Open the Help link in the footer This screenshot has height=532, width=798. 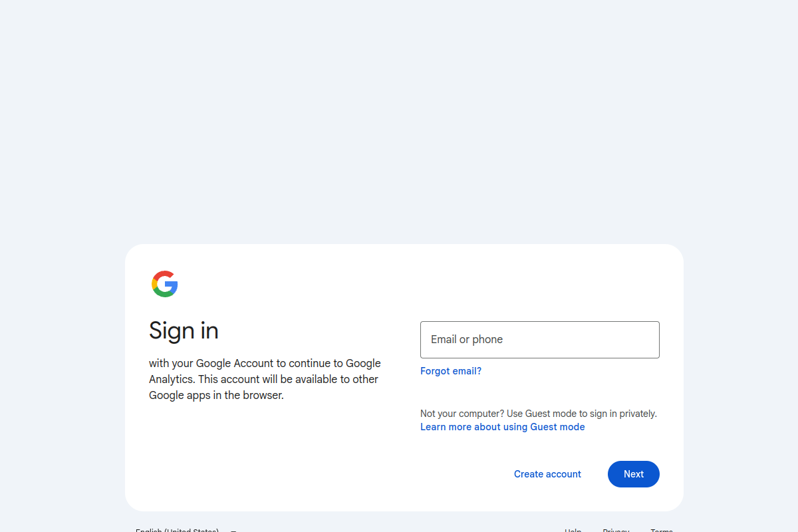click(573, 530)
